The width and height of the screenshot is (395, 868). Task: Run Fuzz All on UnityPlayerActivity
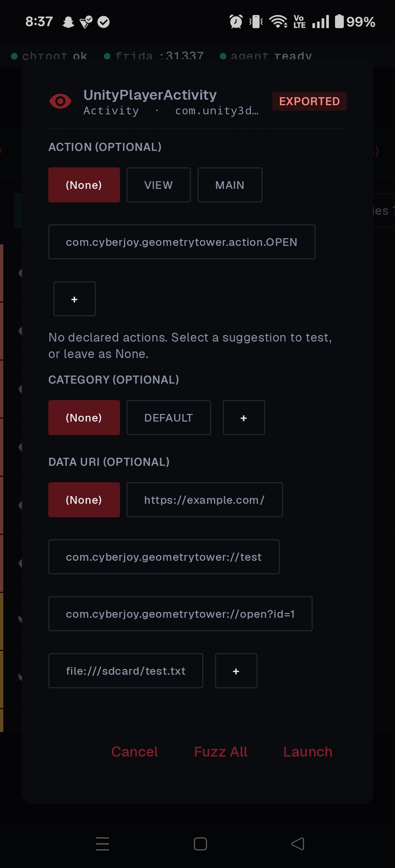(x=220, y=751)
